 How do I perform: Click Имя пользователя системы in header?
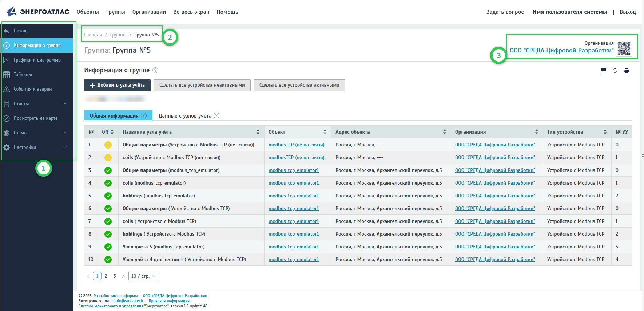tap(570, 12)
